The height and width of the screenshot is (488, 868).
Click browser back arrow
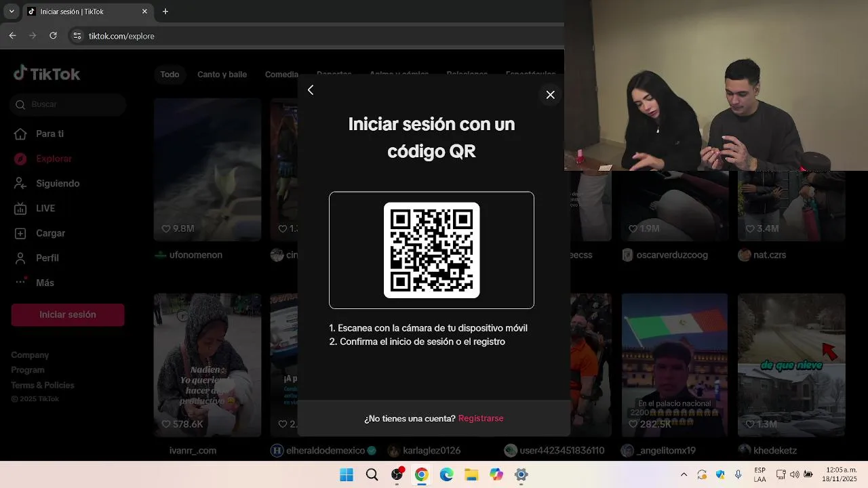[x=12, y=36]
